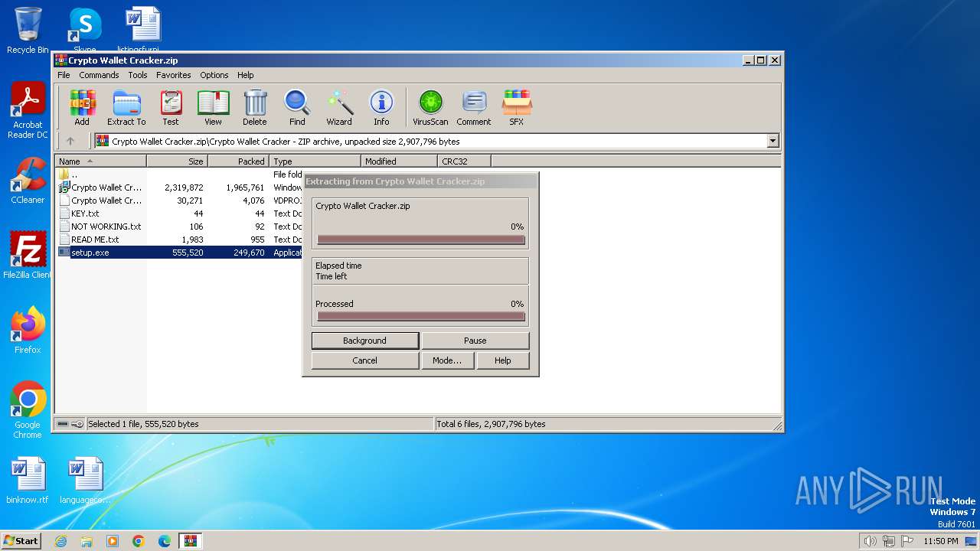The image size is (980, 551).
Task: Sort by Packed column header
Action: click(238, 161)
